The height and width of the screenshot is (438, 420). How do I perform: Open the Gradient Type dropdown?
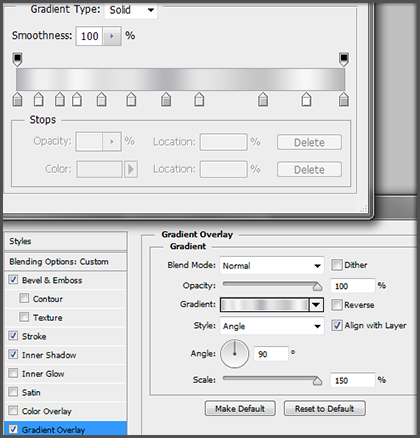[x=131, y=10]
